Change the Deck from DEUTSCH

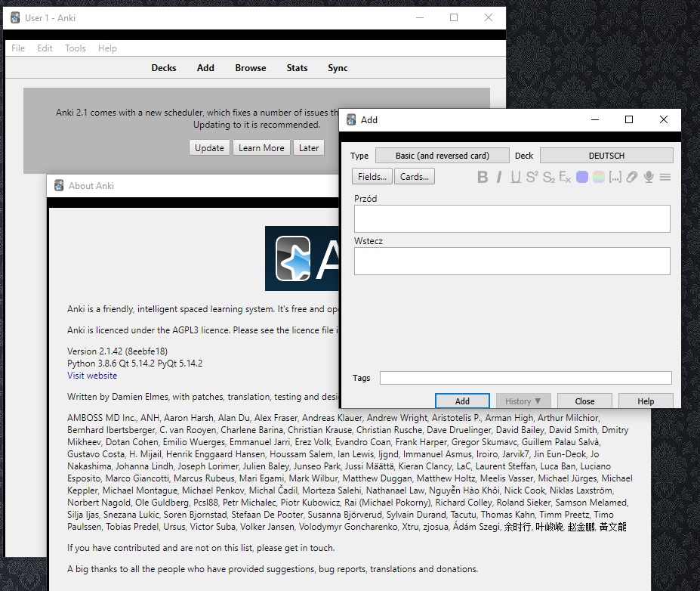[606, 155]
